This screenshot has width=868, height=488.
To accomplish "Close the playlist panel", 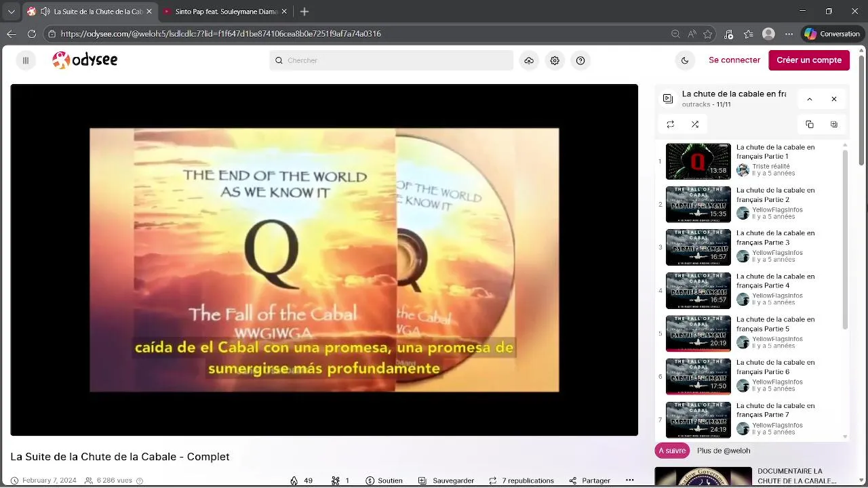I will 834,99.
